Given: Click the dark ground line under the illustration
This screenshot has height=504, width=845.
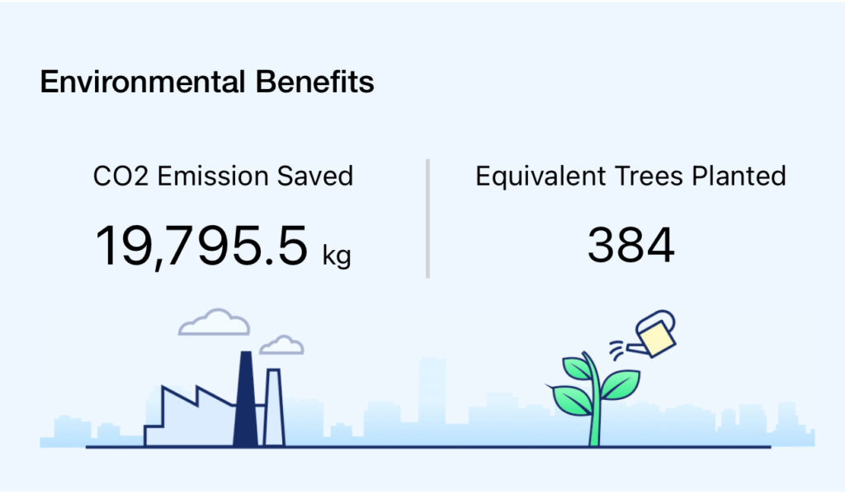Looking at the screenshot, I should pos(429,447).
